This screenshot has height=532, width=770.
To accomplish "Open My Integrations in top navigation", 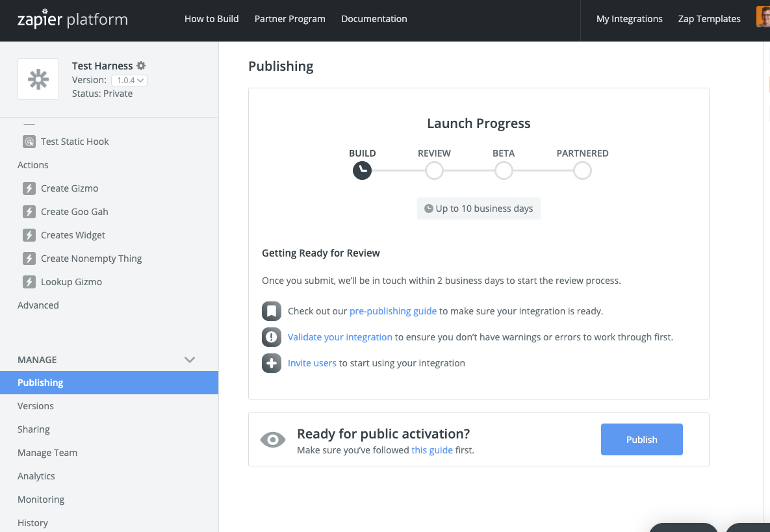I will 629,19.
